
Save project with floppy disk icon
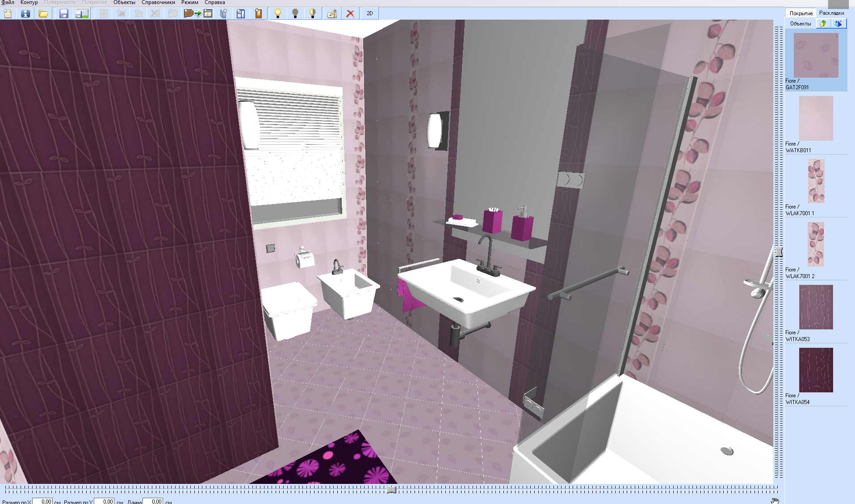click(63, 13)
